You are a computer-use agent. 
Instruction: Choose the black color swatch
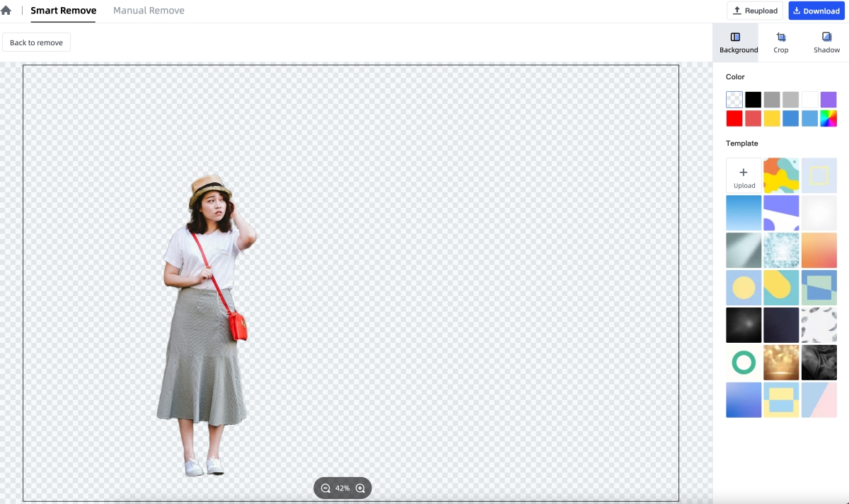tap(753, 100)
